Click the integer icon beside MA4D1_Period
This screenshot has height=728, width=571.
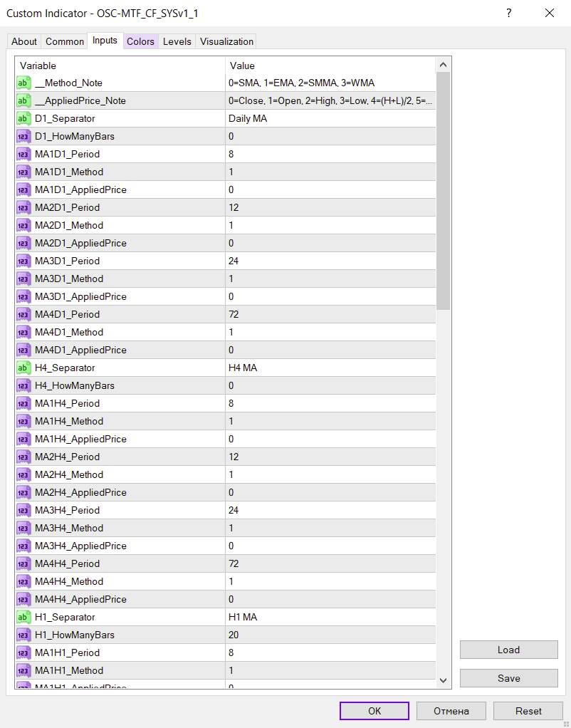(23, 314)
